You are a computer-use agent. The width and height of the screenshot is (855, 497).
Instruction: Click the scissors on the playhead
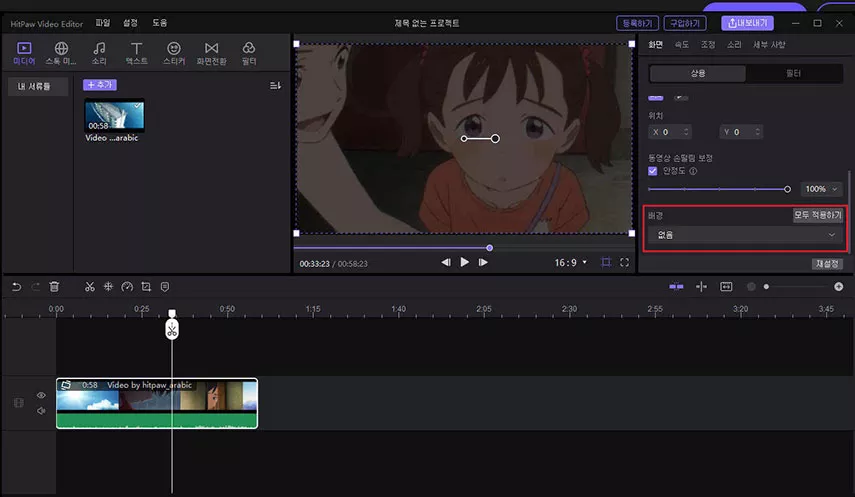coord(172,330)
